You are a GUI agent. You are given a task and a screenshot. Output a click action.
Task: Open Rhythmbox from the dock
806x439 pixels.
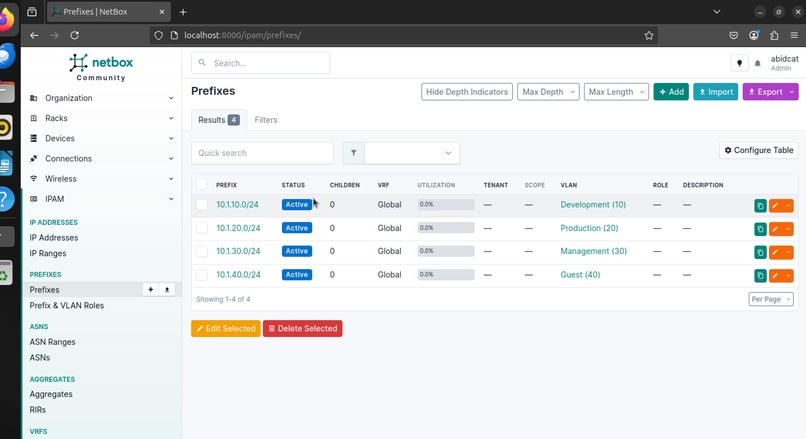[x=5, y=127]
